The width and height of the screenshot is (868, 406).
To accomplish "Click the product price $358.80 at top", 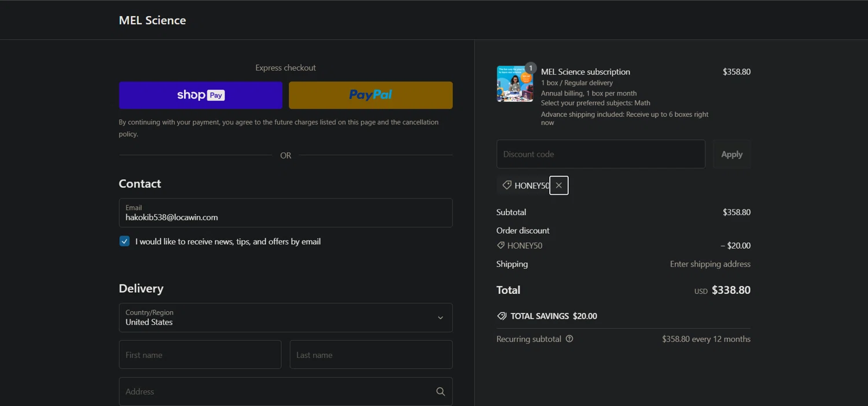I will coord(737,72).
